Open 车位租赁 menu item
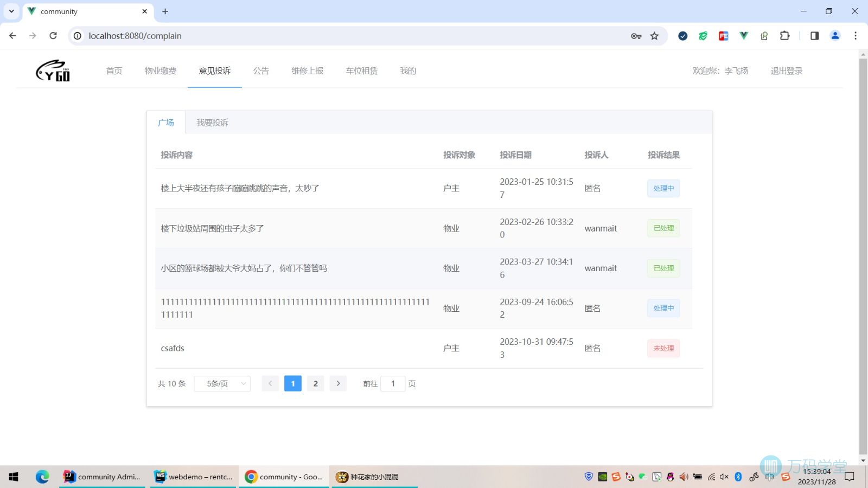Image resolution: width=868 pixels, height=488 pixels. [x=362, y=70]
